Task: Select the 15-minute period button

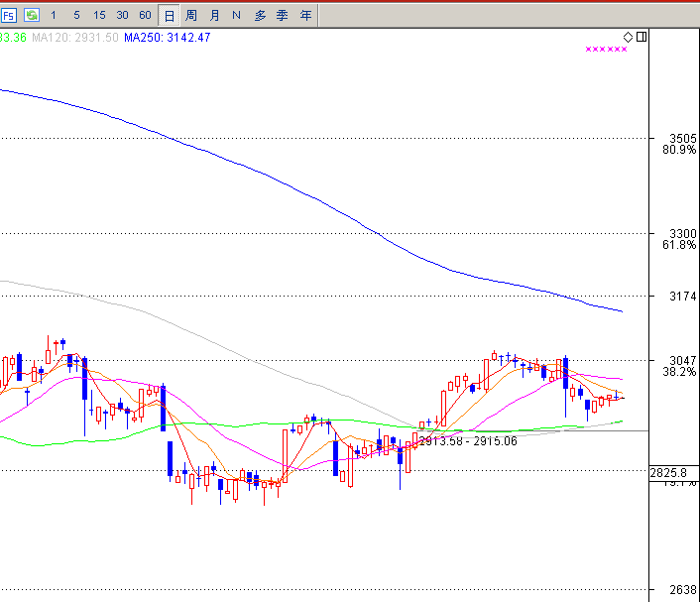Action: click(x=99, y=15)
